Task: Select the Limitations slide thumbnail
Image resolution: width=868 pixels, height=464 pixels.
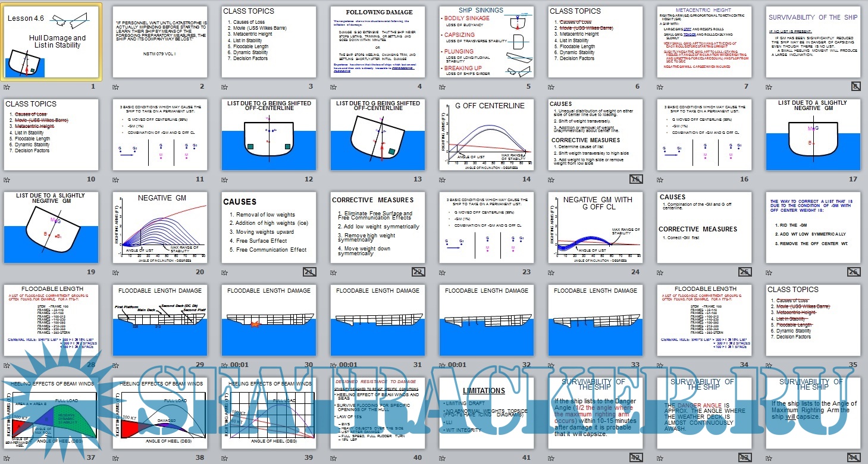Action: pyautogui.click(x=487, y=413)
